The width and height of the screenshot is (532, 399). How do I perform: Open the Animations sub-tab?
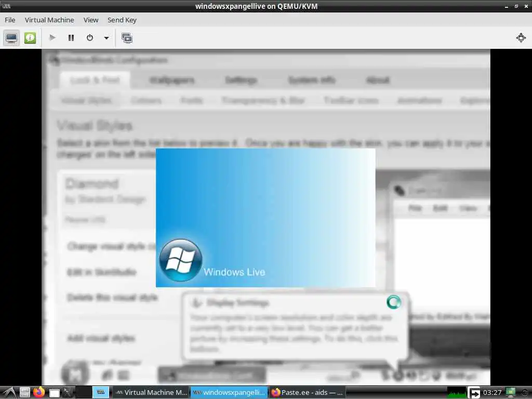click(420, 100)
